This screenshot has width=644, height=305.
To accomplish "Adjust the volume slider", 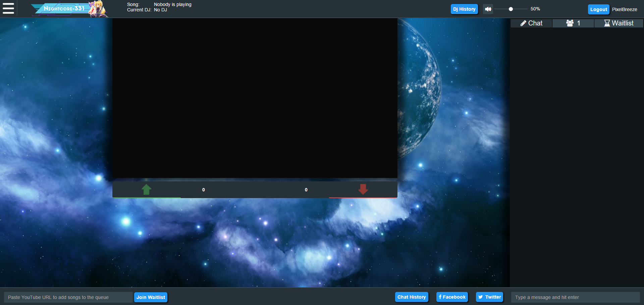I will [x=511, y=9].
